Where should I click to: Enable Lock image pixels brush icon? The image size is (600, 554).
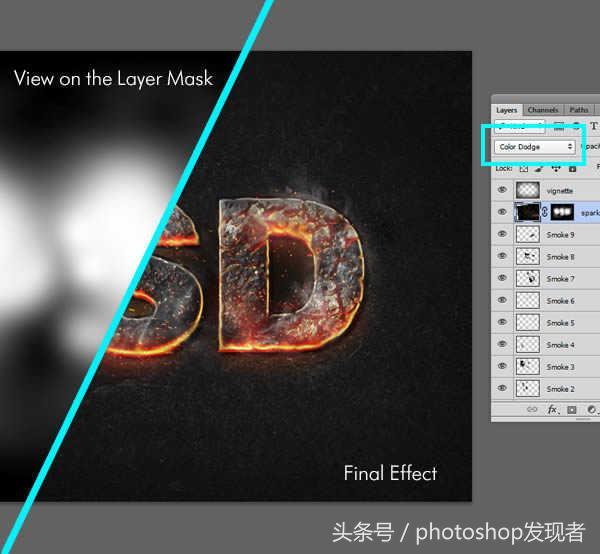(x=539, y=168)
